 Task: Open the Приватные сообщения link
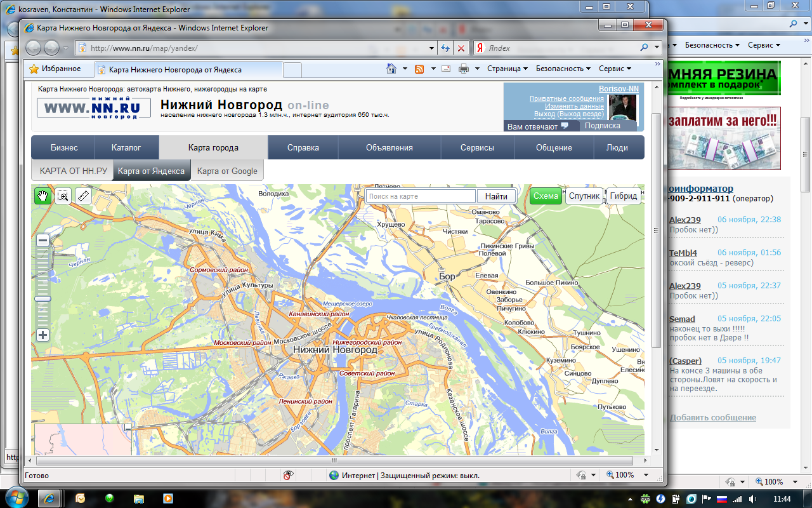pos(566,98)
